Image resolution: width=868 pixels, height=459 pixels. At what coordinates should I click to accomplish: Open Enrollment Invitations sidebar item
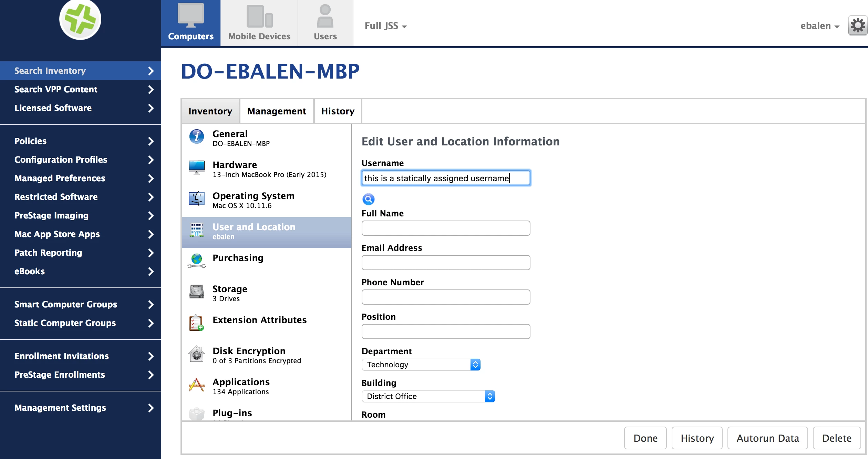coord(81,356)
